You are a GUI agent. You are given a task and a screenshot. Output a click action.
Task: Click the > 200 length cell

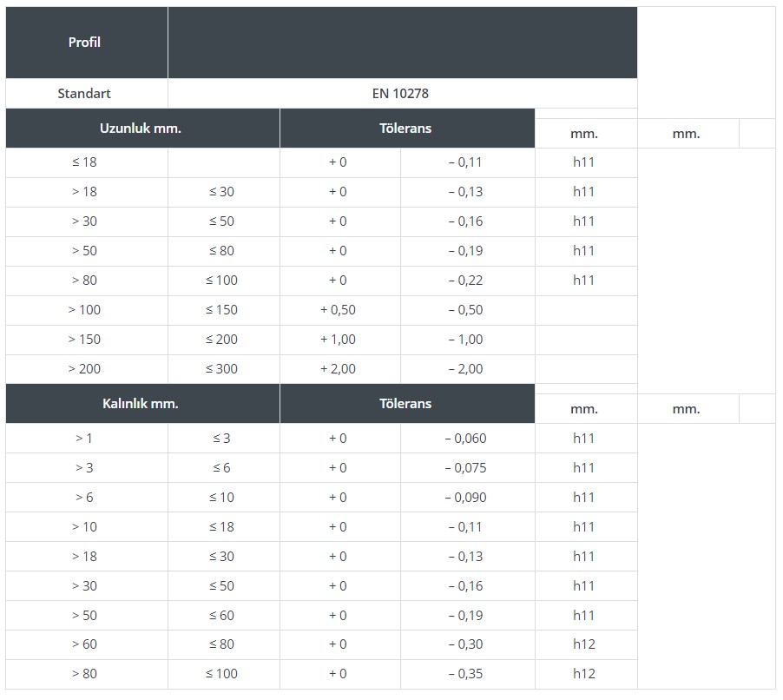84,368
